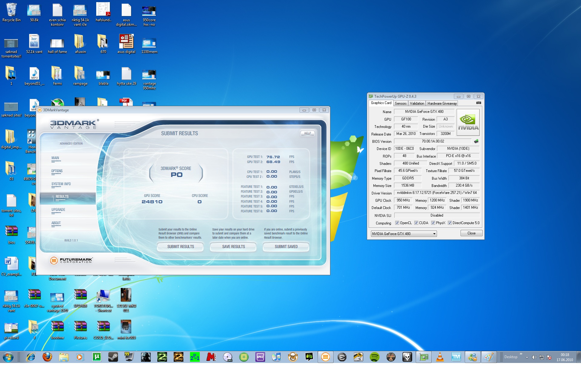Expand the Desktop toolbar chevron
The height and width of the screenshot is (392, 581).
(x=521, y=354)
